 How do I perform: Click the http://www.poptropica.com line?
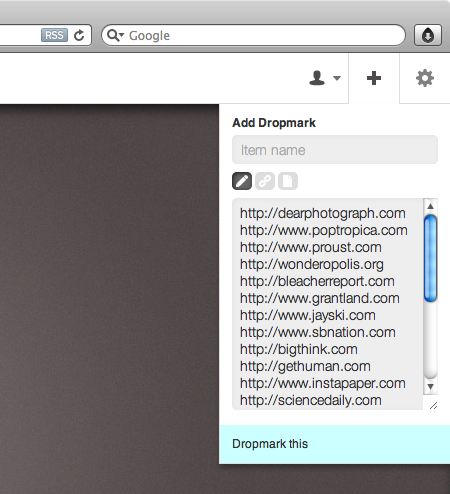click(324, 230)
